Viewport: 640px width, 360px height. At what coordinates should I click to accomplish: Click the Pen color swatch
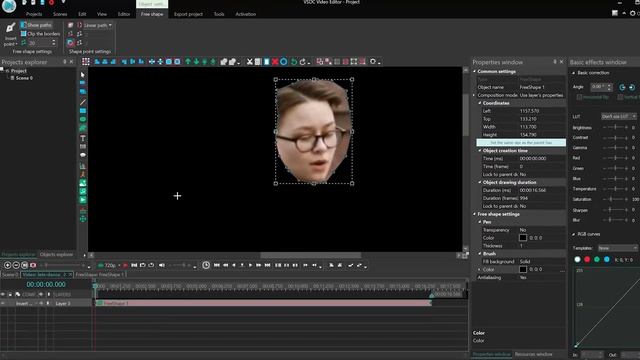point(523,238)
